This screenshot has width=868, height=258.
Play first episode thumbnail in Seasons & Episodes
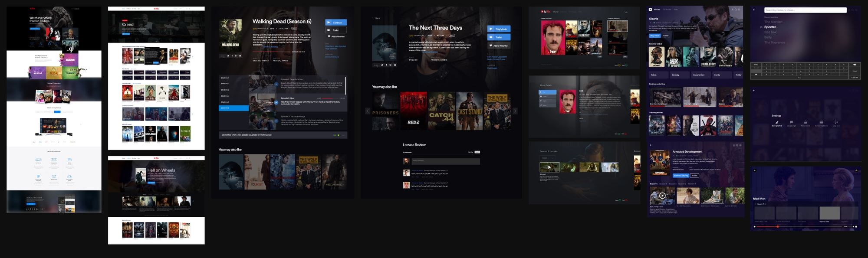pos(549,167)
